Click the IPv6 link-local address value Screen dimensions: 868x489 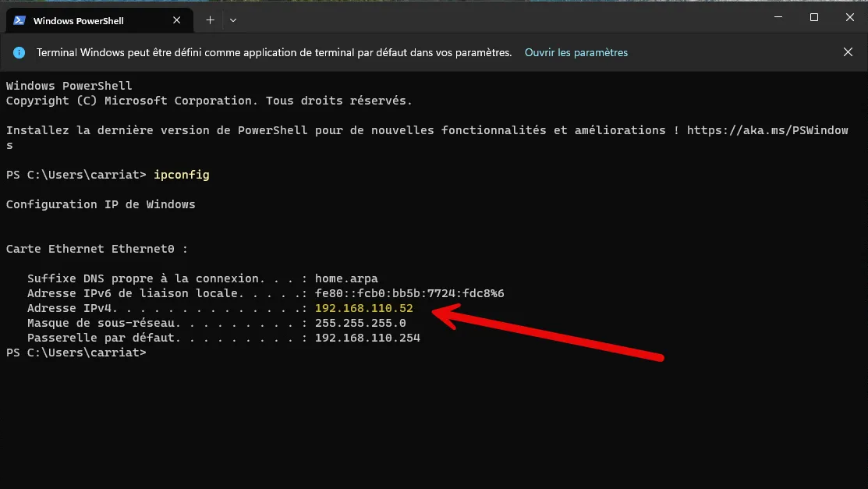[409, 294]
